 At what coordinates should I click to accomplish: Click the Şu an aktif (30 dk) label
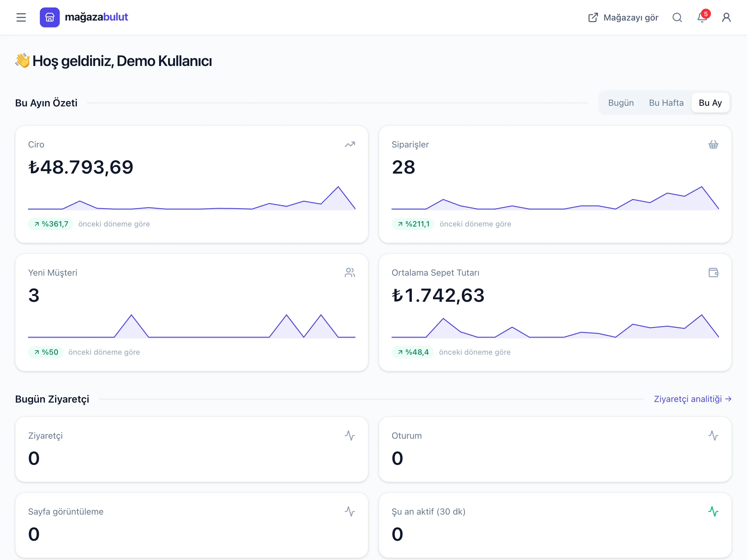429,511
